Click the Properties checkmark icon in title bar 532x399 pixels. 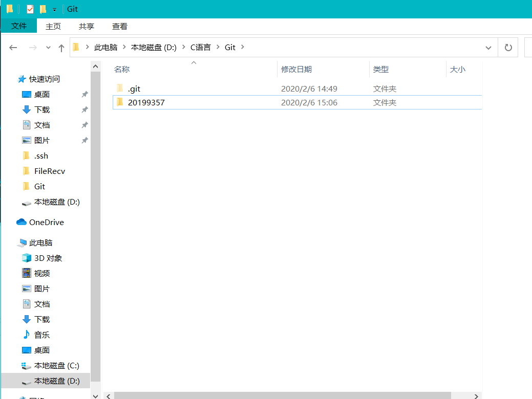click(x=30, y=9)
